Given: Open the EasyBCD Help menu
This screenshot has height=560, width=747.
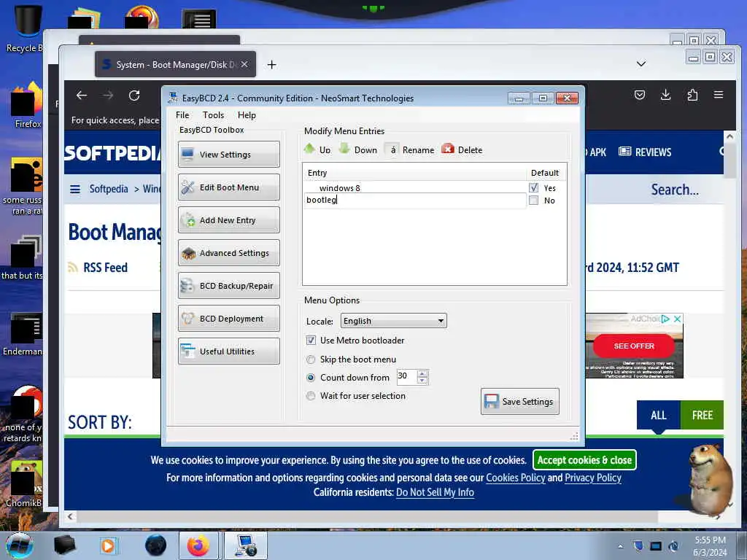Looking at the screenshot, I should pos(247,115).
